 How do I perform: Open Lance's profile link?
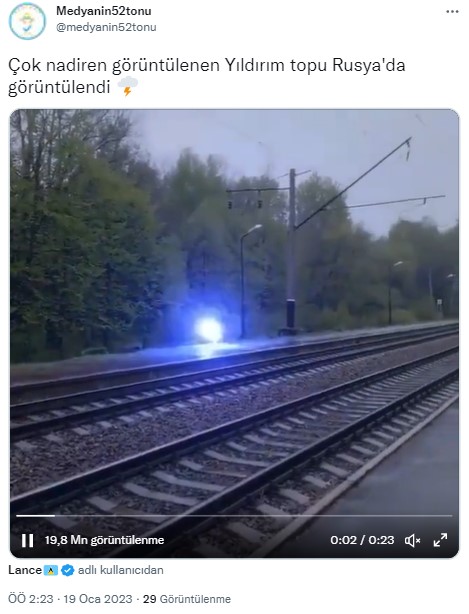(x=25, y=570)
